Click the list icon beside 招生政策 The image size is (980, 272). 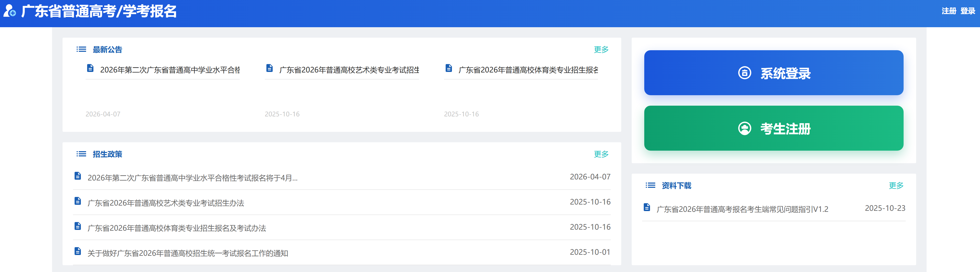point(81,154)
